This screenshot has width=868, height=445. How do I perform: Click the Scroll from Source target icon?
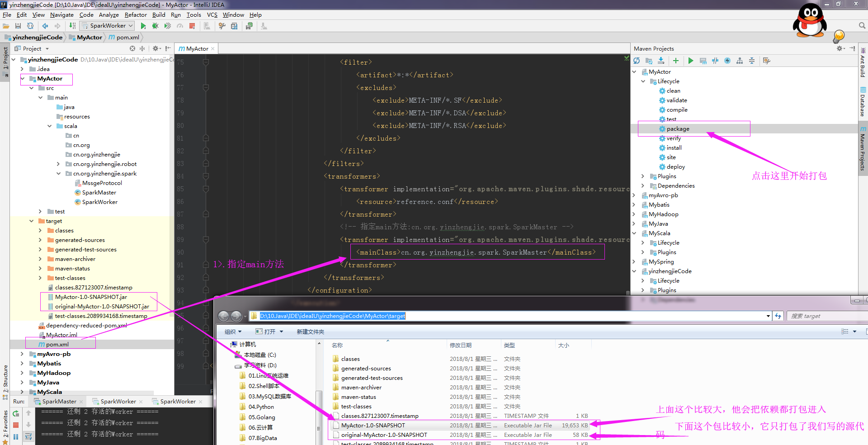coord(132,48)
